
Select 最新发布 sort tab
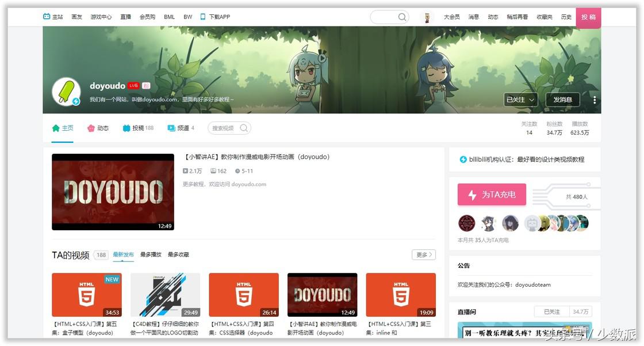[123, 254]
